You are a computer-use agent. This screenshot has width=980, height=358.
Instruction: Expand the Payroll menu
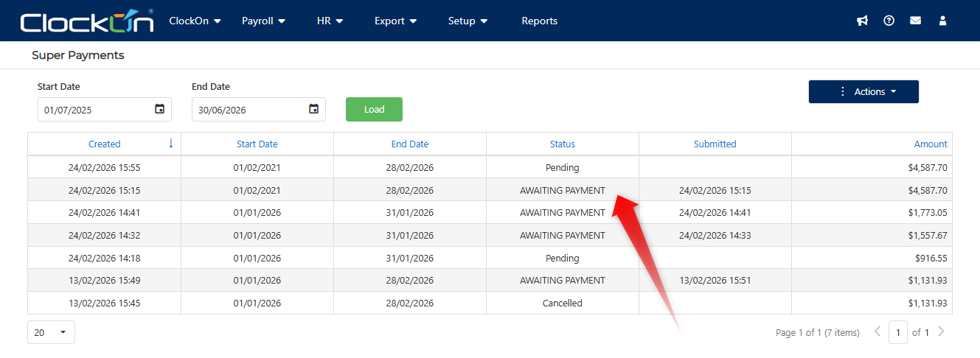263,21
